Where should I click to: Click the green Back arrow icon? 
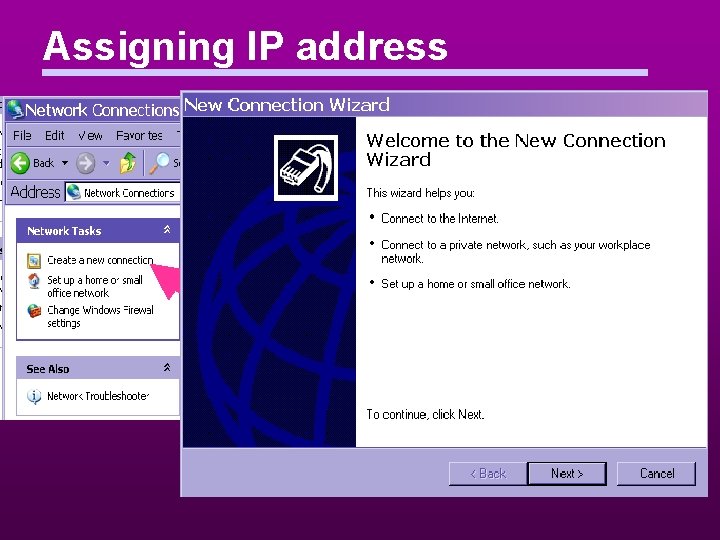[x=20, y=163]
